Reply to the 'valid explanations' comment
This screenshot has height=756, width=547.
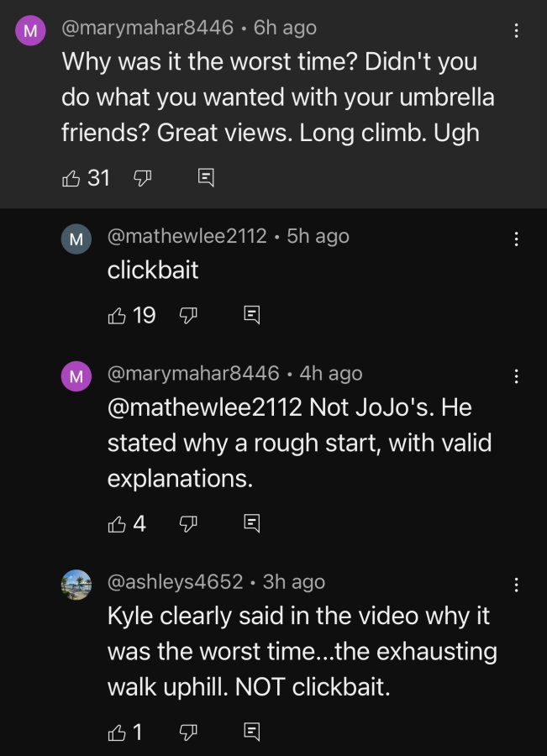252,523
